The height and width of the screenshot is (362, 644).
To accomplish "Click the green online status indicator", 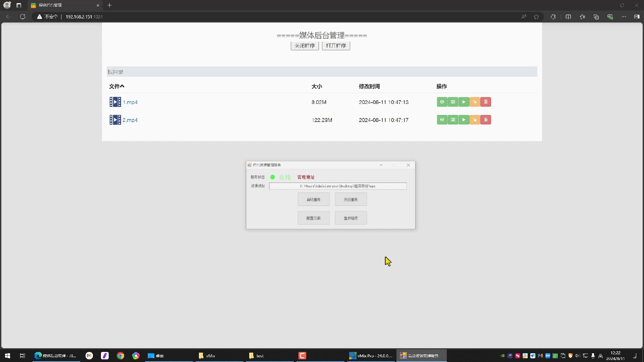I will point(273,177).
